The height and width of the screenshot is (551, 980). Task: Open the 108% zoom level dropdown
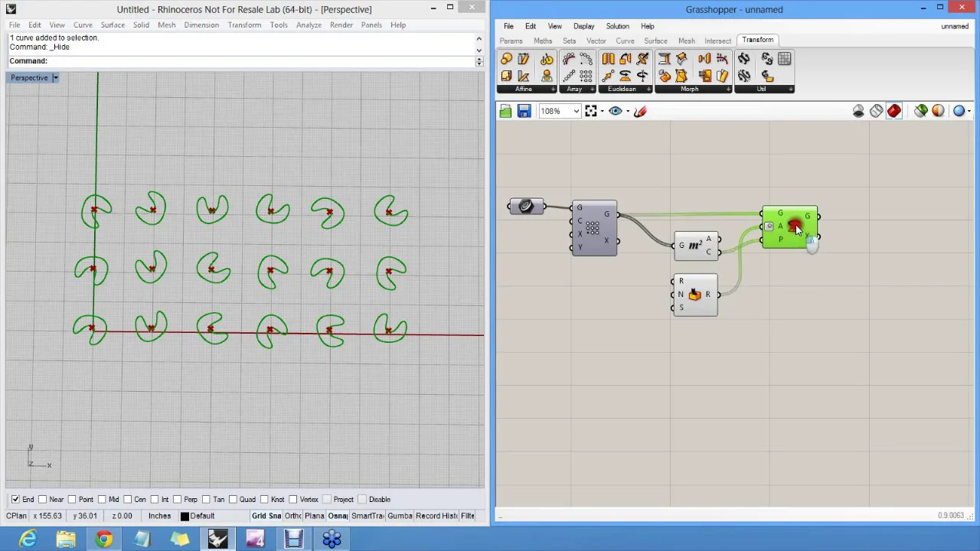576,112
